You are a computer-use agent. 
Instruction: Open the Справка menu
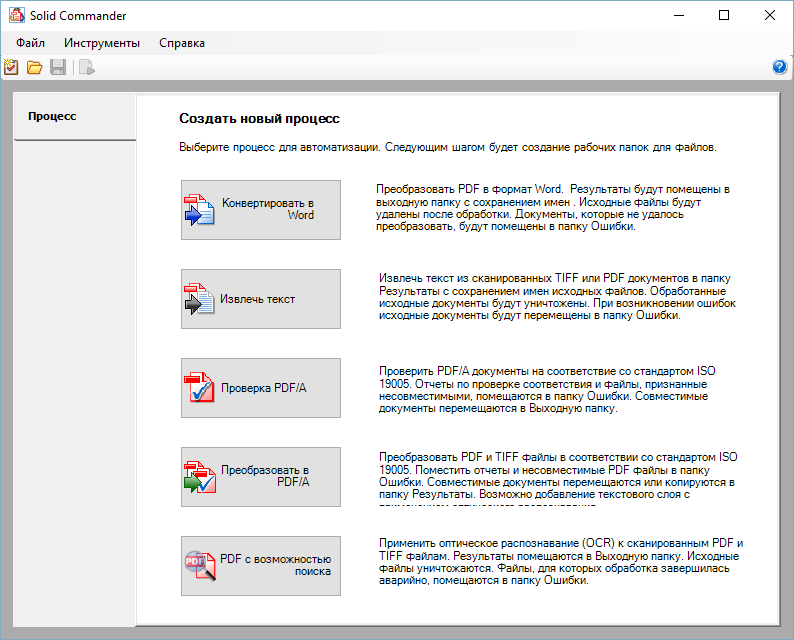(x=182, y=43)
